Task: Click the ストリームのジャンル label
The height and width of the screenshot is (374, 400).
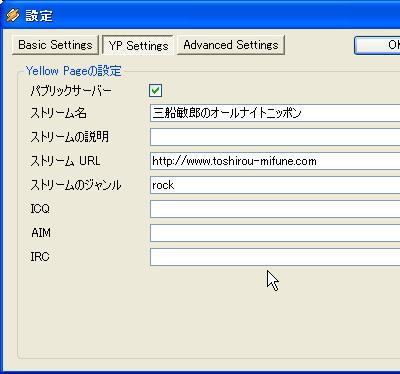Action: pos(76,185)
